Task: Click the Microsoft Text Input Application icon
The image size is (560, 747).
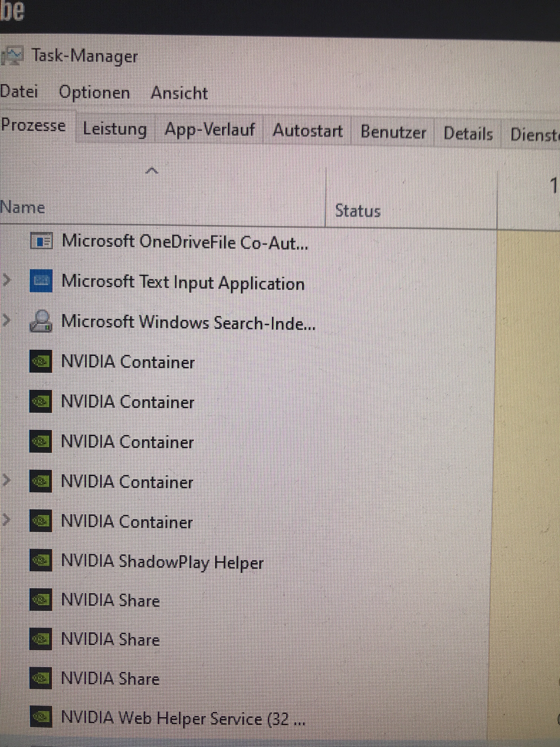Action: pyautogui.click(x=41, y=281)
